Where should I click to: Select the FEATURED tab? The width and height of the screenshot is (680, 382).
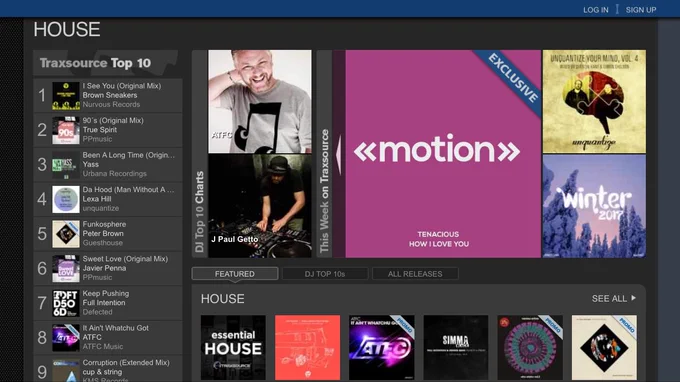(x=235, y=274)
